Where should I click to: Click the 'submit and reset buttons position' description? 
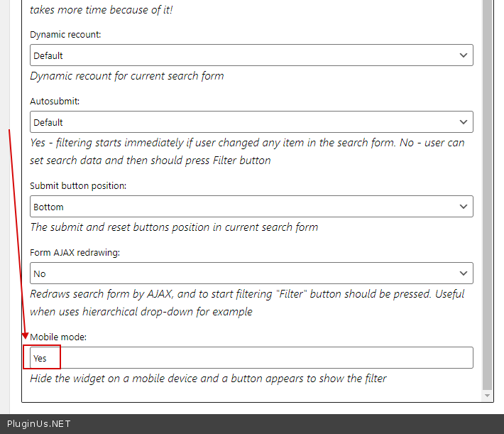174,227
